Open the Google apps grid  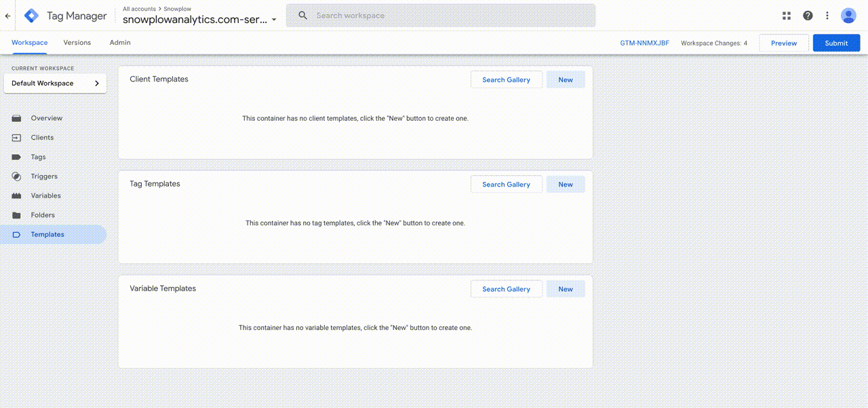(786, 15)
